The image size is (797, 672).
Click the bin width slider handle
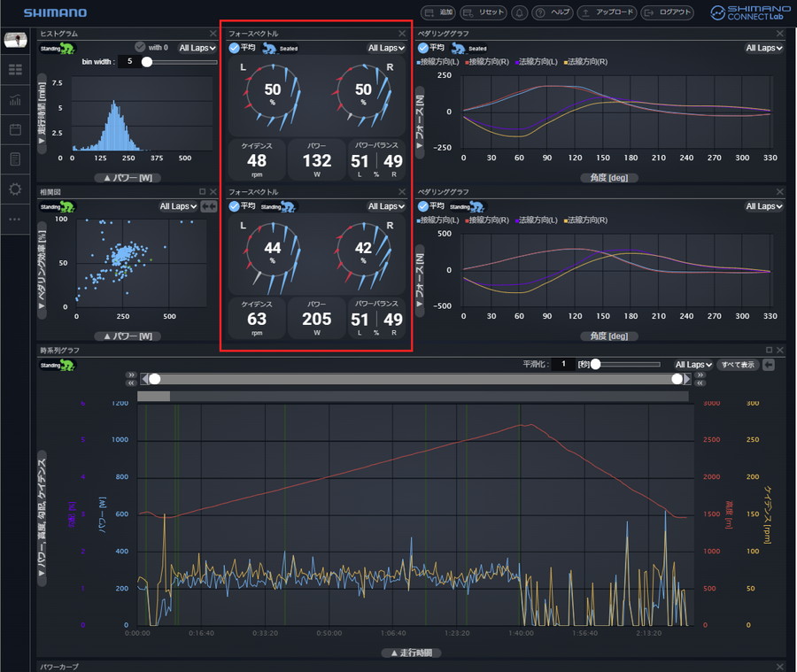click(x=147, y=62)
